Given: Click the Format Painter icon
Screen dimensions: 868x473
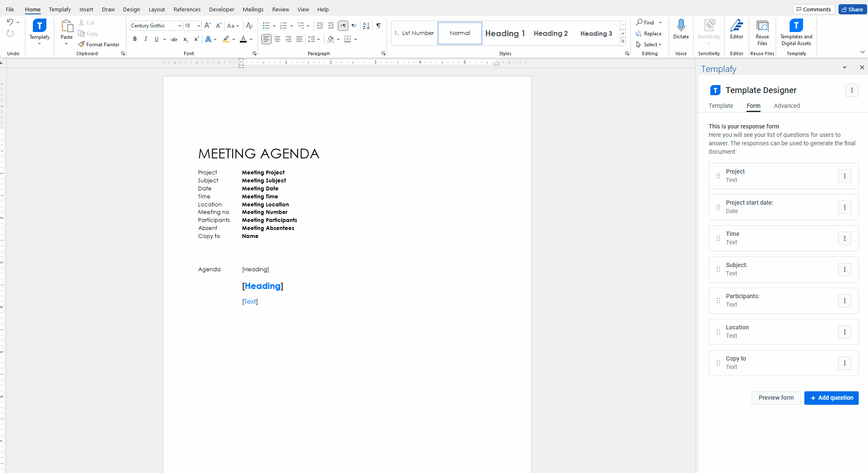Looking at the screenshot, I should pyautogui.click(x=82, y=44).
